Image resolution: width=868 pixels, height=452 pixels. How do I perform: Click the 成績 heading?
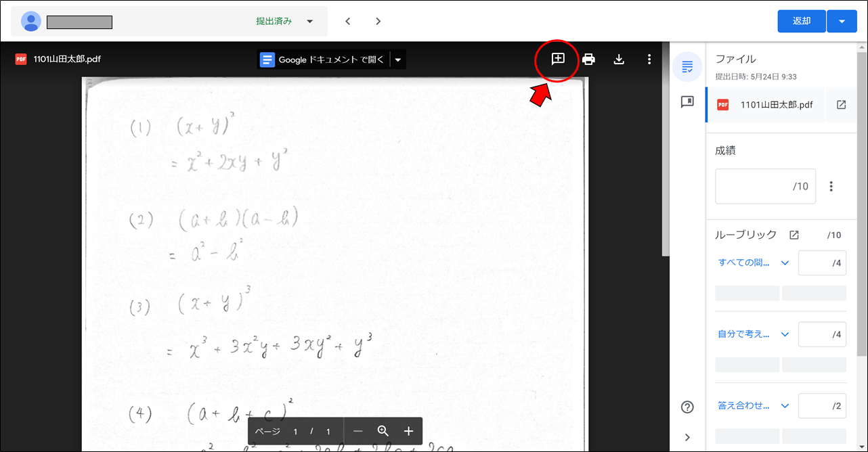725,150
